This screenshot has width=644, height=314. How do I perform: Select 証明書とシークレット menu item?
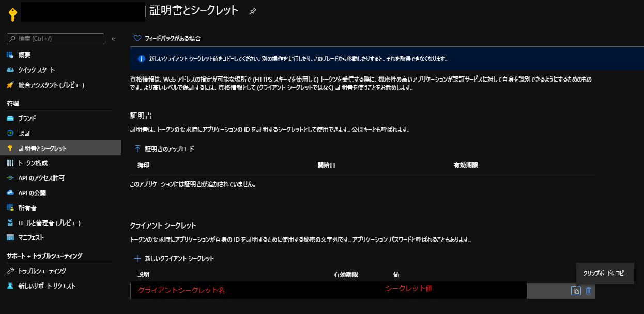pyautogui.click(x=42, y=148)
